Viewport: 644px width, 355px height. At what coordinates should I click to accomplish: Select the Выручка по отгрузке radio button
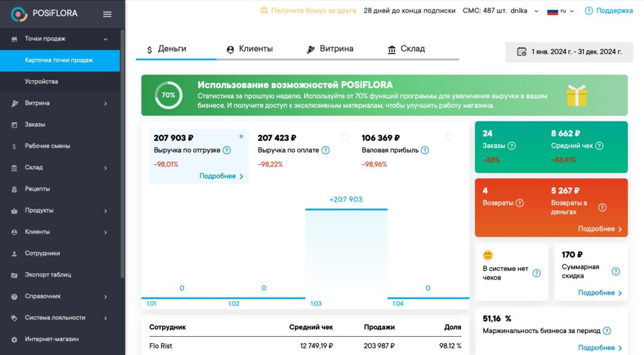pyautogui.click(x=241, y=136)
